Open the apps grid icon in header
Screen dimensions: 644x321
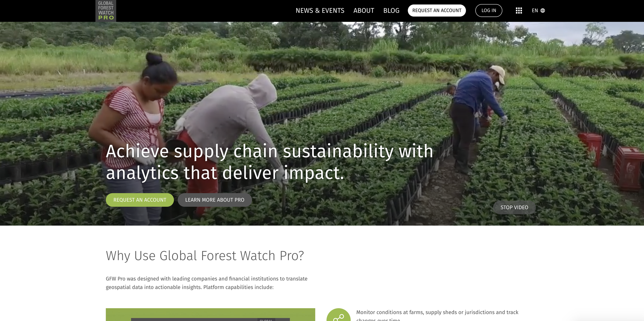(x=519, y=11)
